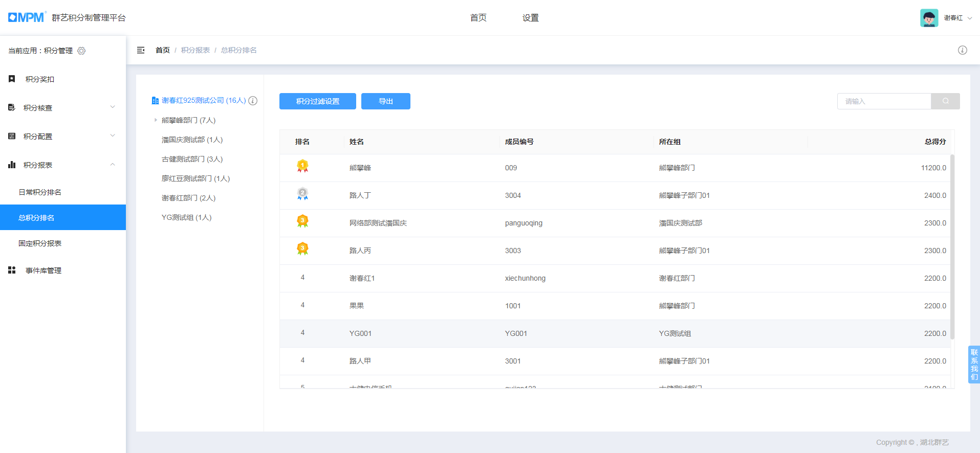Screen dimensions: 980x453
Task: Select 总积分排名 submenu item
Action: click(x=63, y=217)
